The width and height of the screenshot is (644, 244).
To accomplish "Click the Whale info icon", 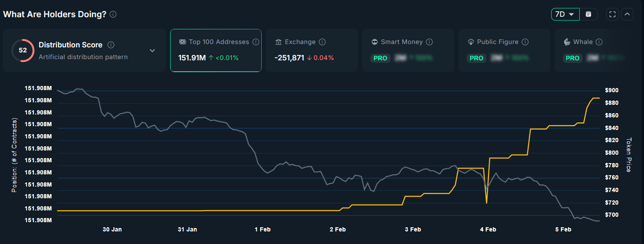I will tap(599, 42).
